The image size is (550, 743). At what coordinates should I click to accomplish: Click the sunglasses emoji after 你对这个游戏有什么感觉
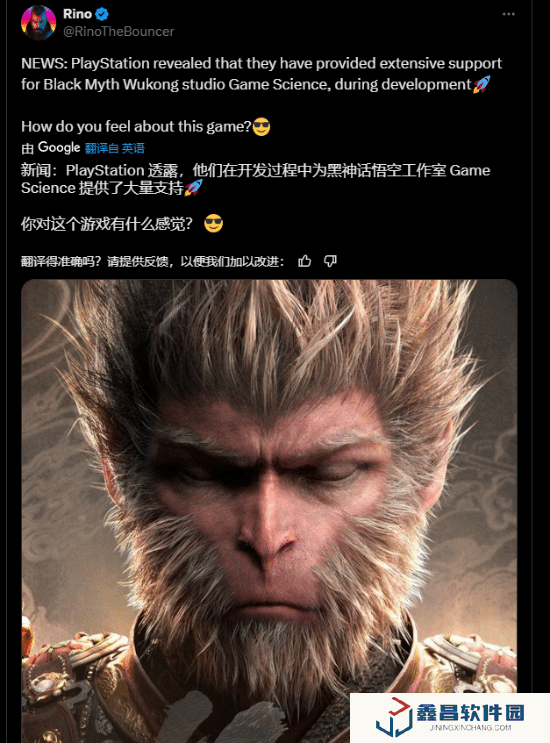click(x=214, y=223)
